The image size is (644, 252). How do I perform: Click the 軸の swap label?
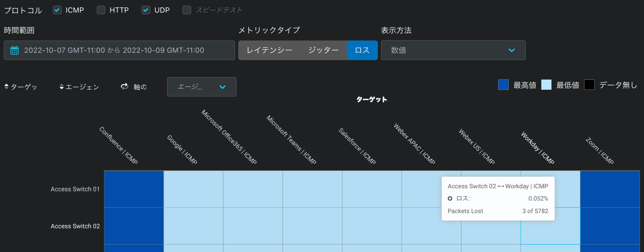coord(140,87)
